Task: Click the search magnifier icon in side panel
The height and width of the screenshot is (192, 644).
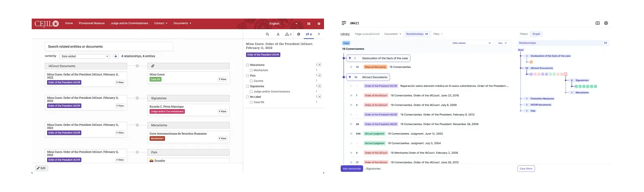Action: coord(267,34)
